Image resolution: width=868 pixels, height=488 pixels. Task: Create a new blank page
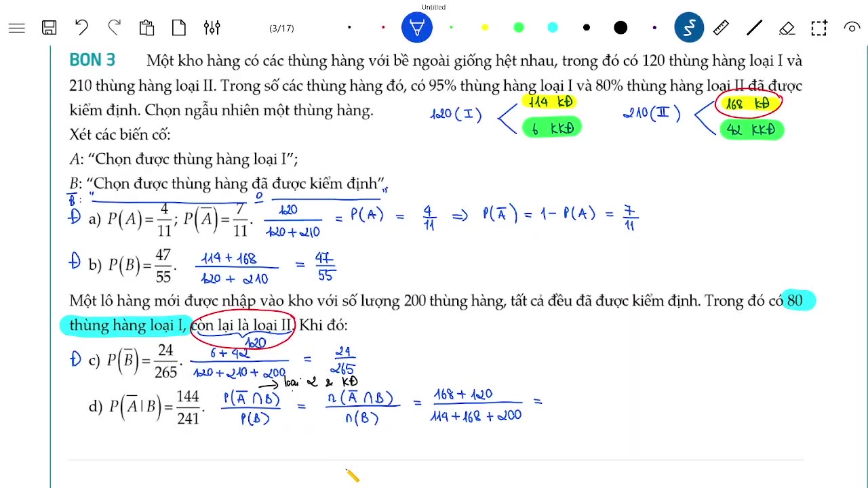179,28
